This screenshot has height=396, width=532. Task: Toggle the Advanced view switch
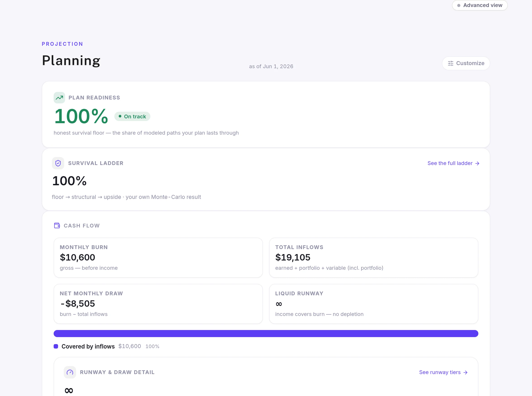point(479,5)
